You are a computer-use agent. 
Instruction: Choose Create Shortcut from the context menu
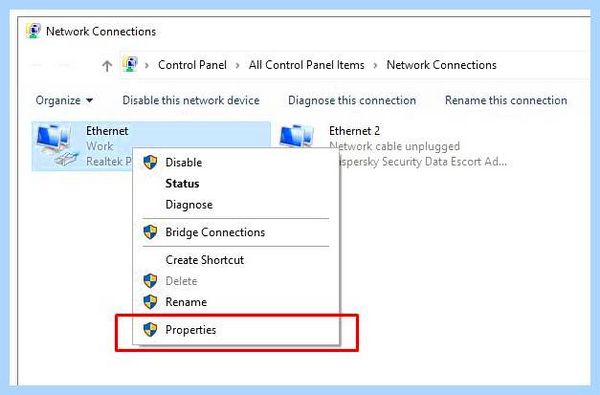tap(236, 260)
